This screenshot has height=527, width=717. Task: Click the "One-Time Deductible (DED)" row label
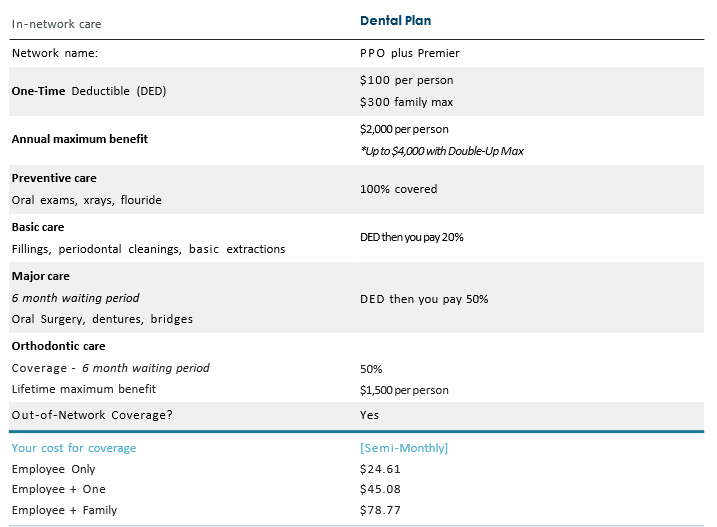click(89, 91)
